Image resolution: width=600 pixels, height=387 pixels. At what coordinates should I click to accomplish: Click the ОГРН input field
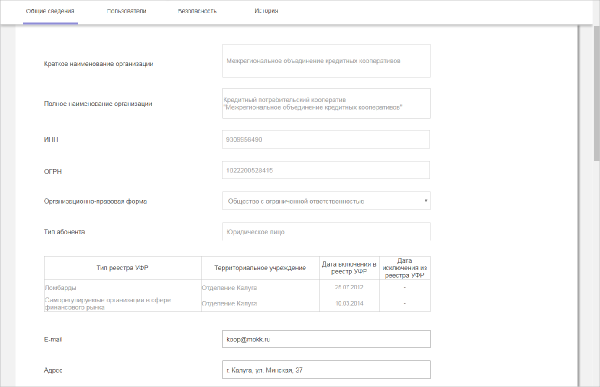326,170
